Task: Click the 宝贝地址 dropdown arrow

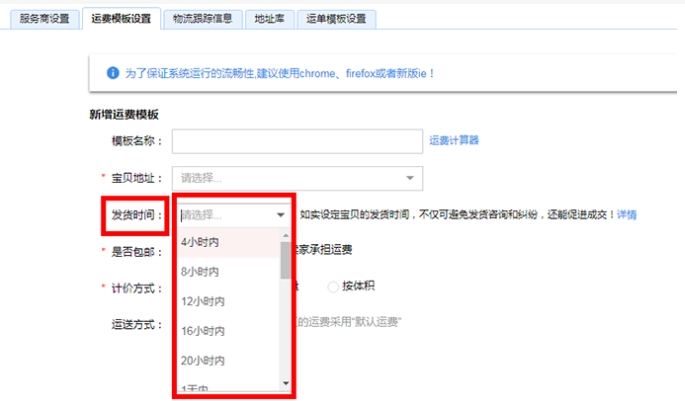Action: coord(410,178)
